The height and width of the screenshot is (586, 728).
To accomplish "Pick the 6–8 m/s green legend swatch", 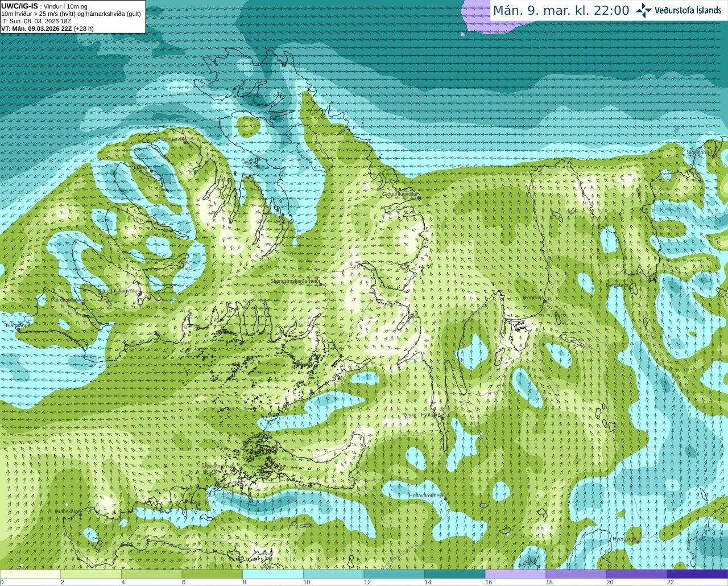I will [x=212, y=574].
